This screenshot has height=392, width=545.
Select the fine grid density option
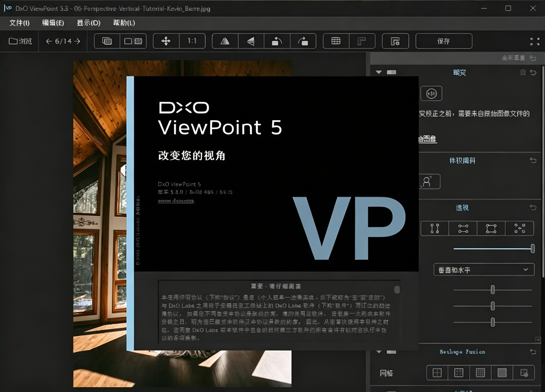click(481, 373)
